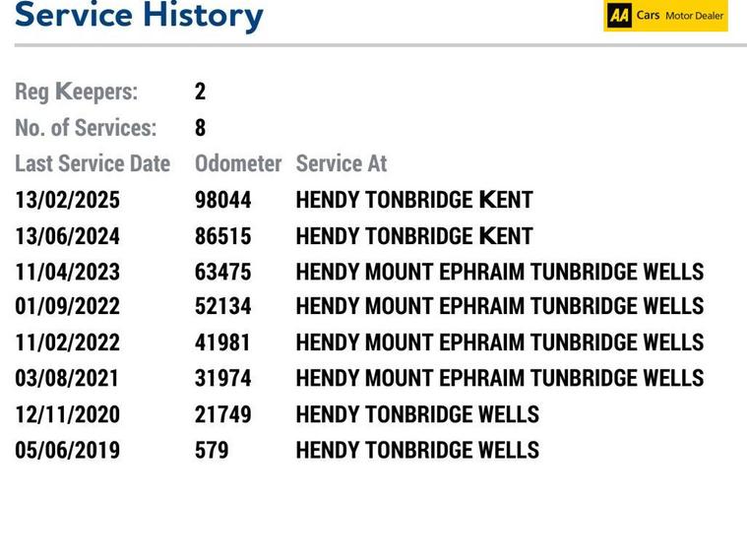This screenshot has width=747, height=560.
Task: Select the 11/02/2022 service date
Action: click(67, 342)
